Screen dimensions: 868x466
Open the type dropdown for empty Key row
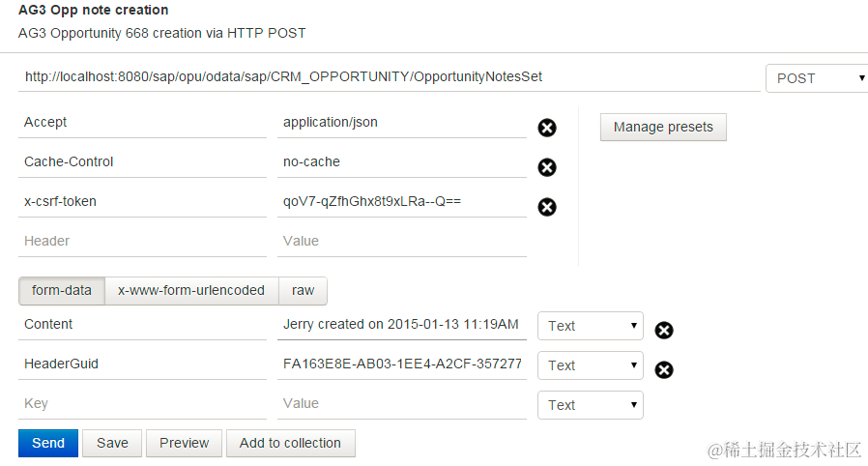[x=591, y=405]
